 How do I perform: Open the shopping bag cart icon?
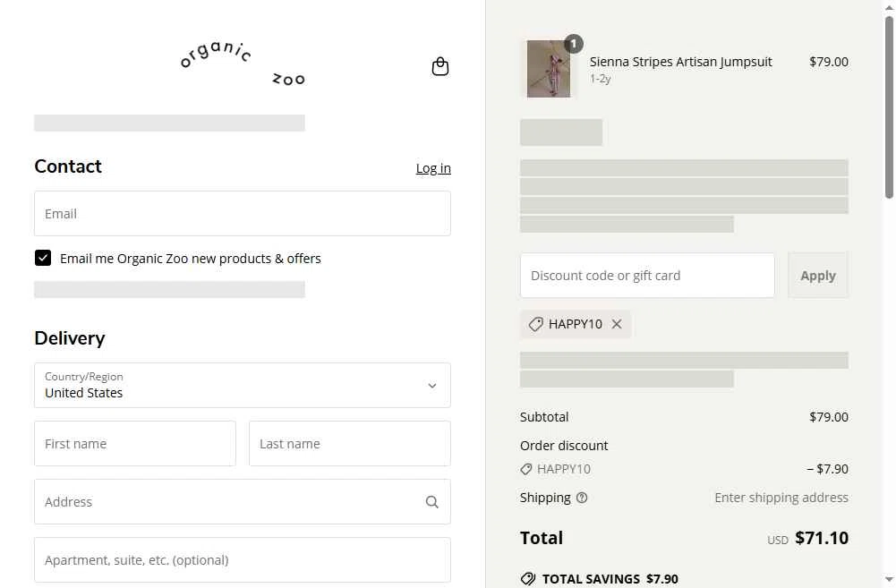coord(440,66)
